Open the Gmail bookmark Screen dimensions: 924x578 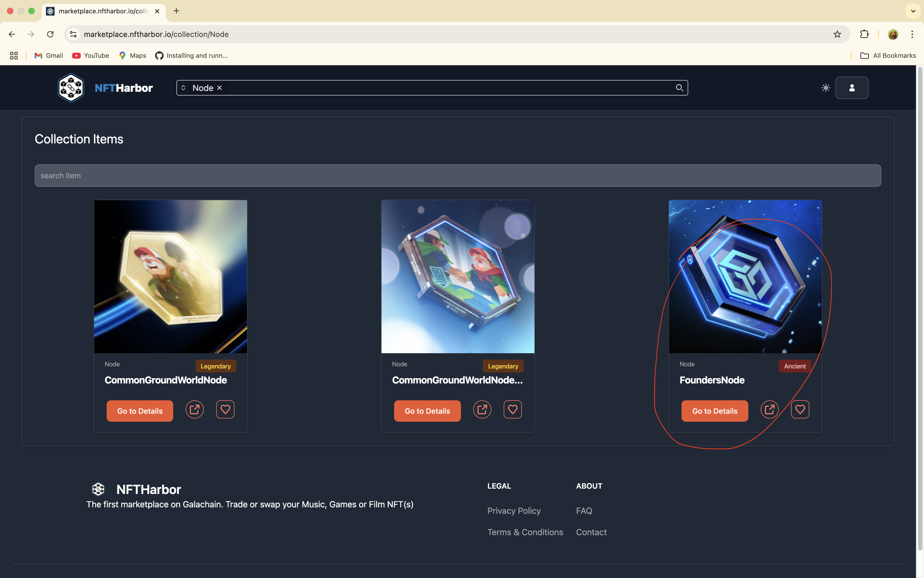tap(48, 55)
